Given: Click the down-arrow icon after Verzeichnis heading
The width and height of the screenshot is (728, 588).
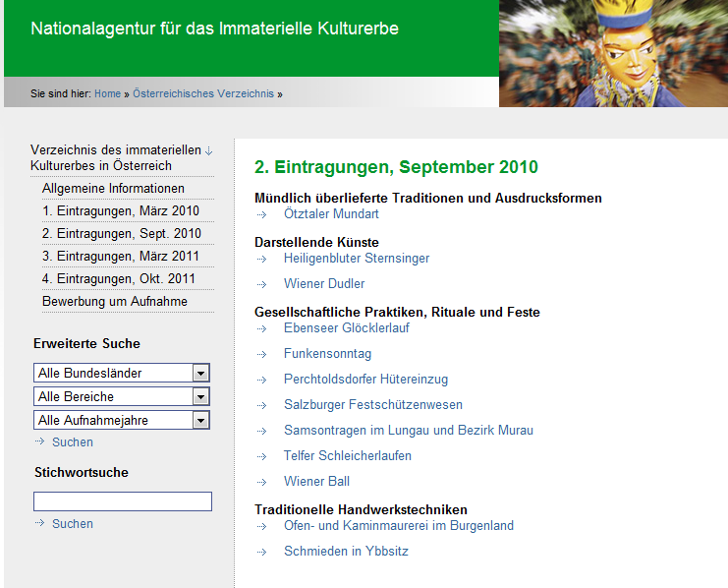Looking at the screenshot, I should coord(208,150).
